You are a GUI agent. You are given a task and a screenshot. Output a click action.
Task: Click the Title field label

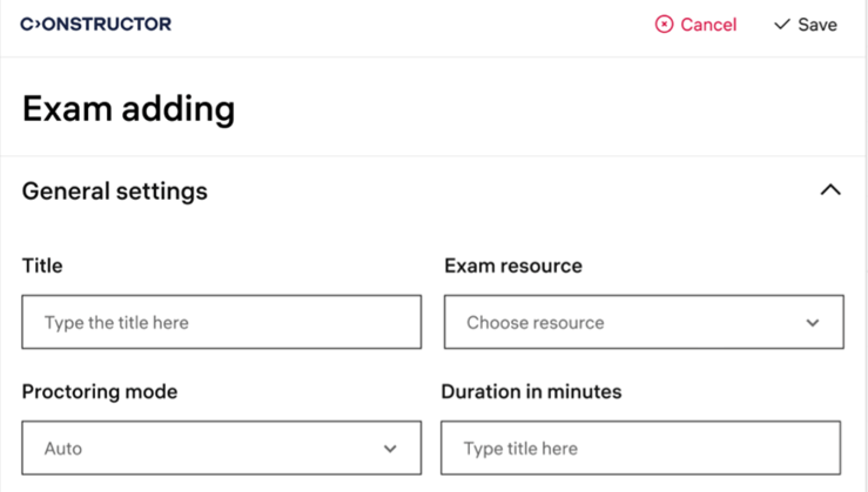tap(42, 266)
